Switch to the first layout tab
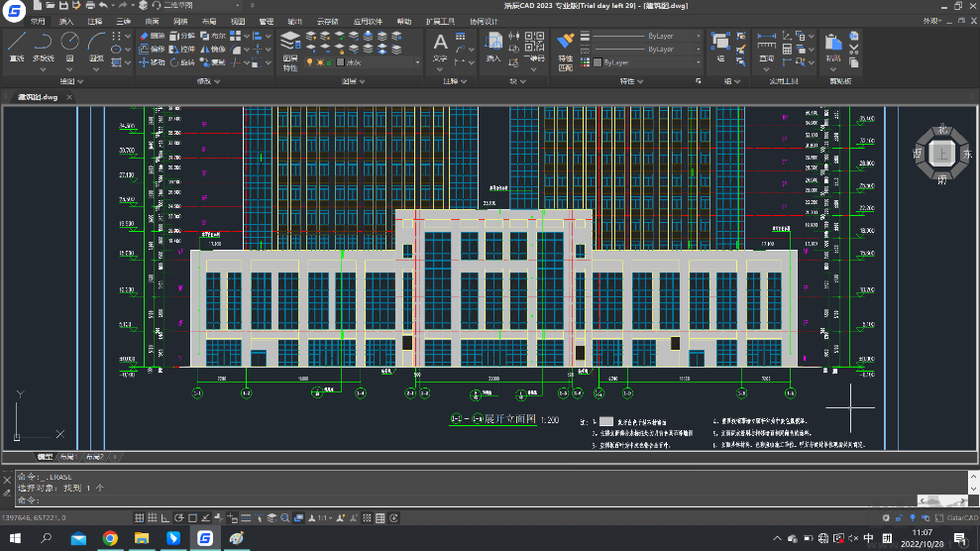 pyautogui.click(x=67, y=457)
